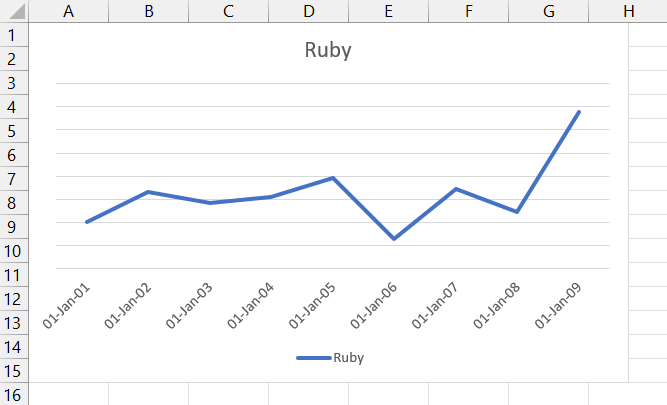667x405 pixels.
Task: Select column E header
Action: pos(388,11)
